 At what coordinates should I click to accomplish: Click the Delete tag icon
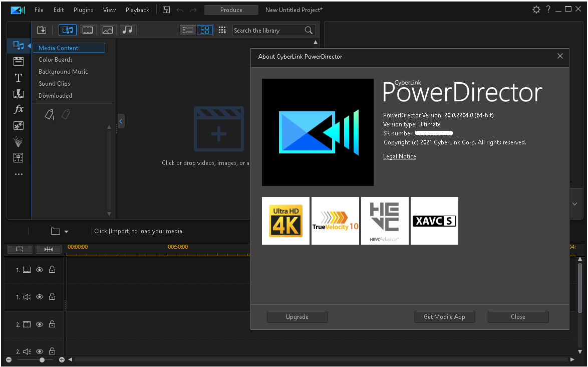click(67, 114)
